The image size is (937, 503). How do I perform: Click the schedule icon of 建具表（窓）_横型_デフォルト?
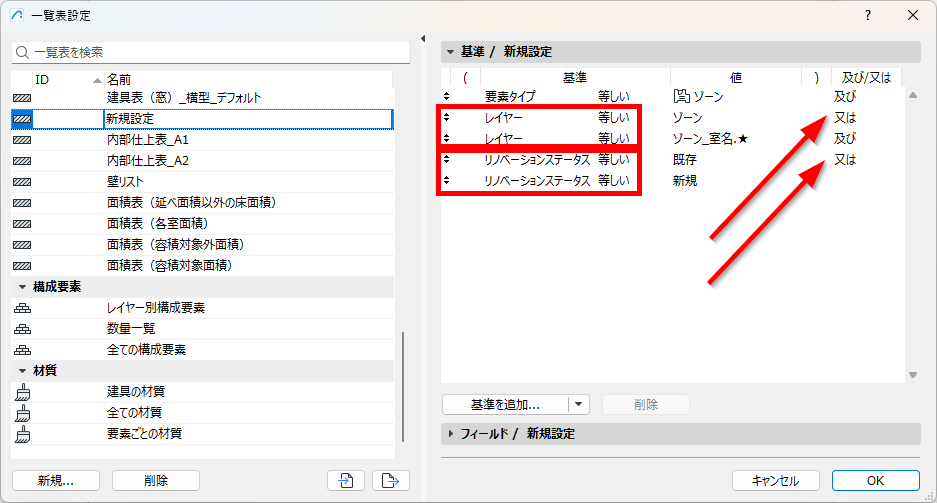point(22,98)
